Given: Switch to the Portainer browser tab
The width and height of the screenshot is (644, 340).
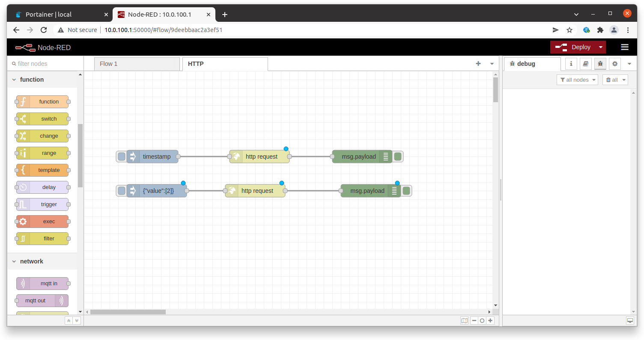Looking at the screenshot, I should (x=60, y=15).
